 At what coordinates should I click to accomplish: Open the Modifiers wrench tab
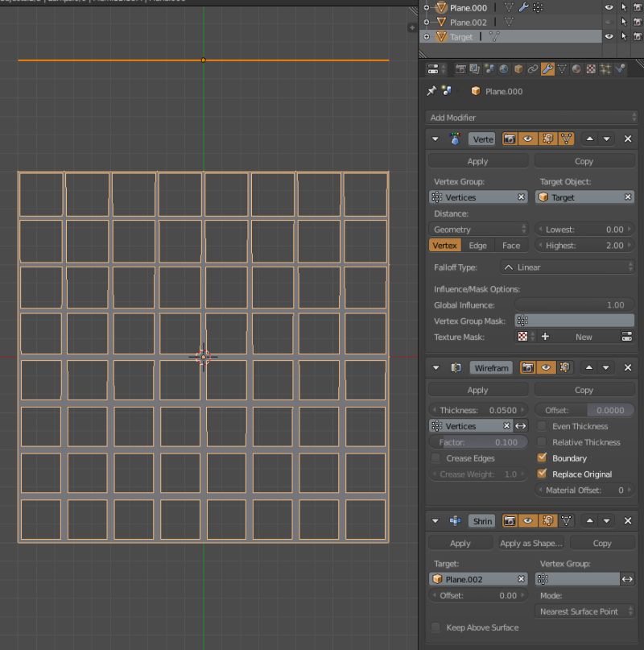click(547, 68)
